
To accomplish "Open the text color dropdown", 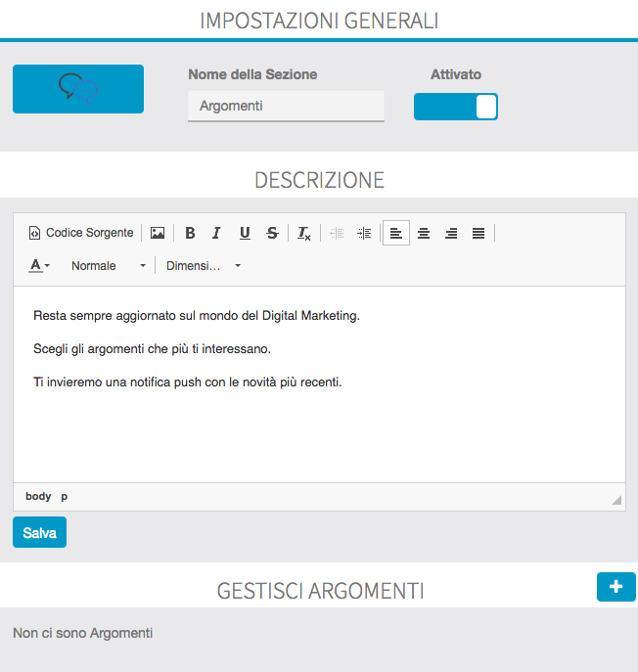I will [x=39, y=265].
